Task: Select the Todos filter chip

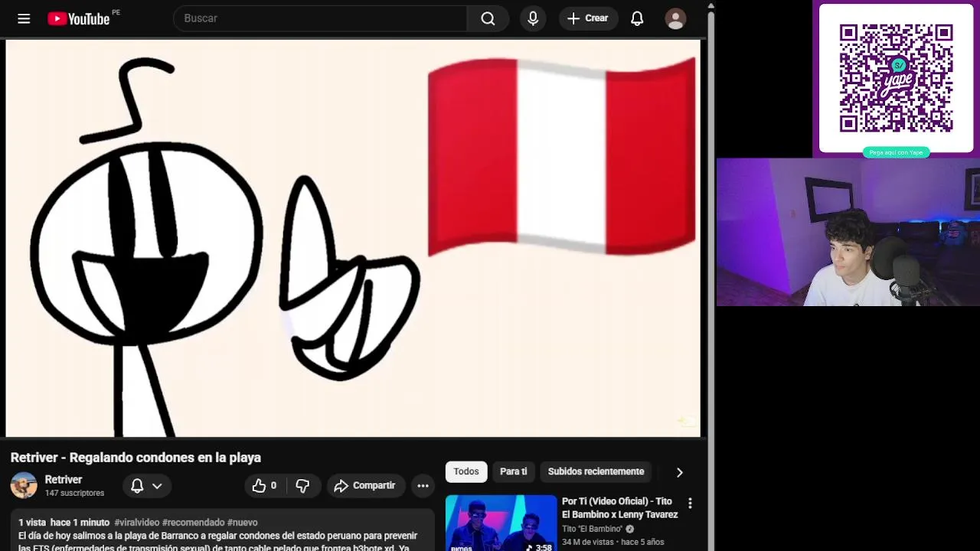Action: (x=466, y=471)
